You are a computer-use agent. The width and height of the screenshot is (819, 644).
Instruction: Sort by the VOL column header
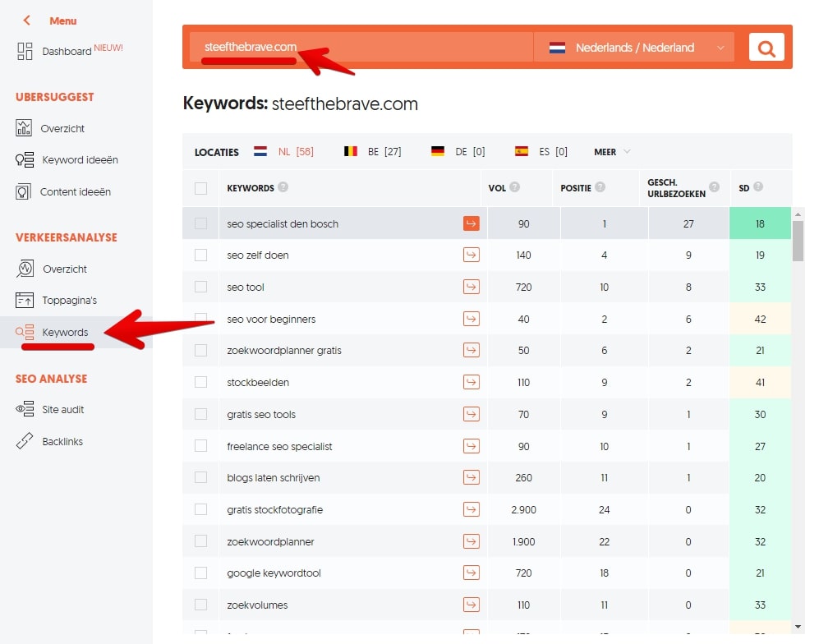(497, 188)
